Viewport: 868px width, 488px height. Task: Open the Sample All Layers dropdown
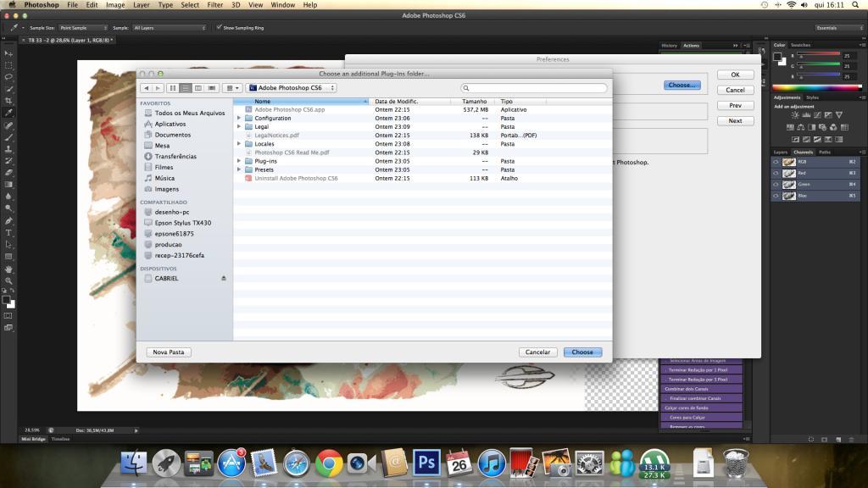(170, 28)
